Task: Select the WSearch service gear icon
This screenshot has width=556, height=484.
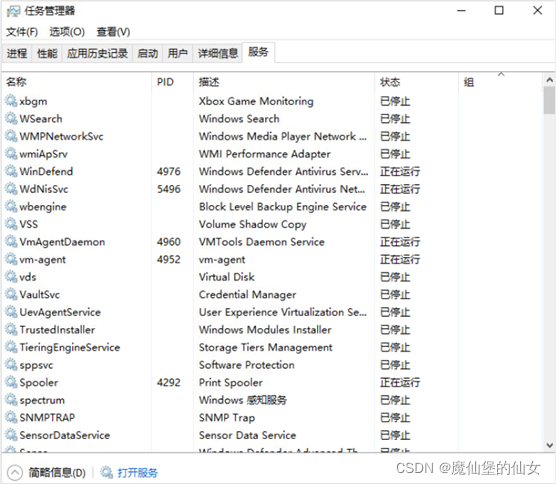Action: [11, 118]
